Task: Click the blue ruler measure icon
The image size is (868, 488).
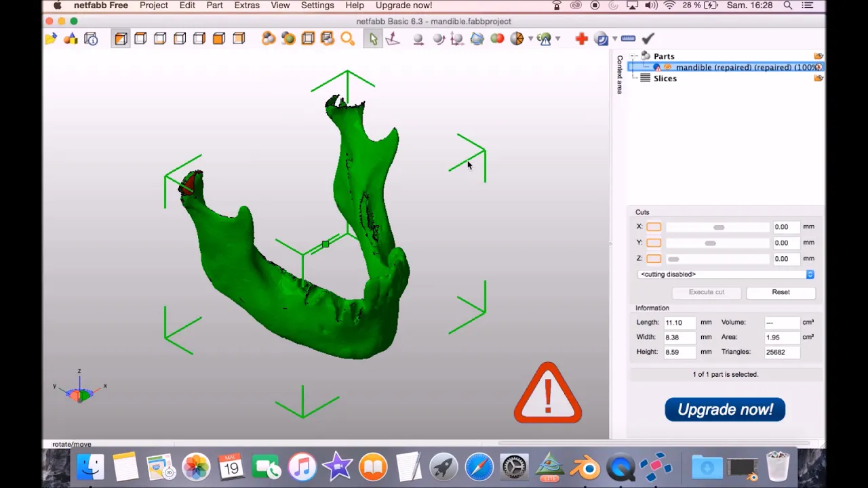Action: 628,39
